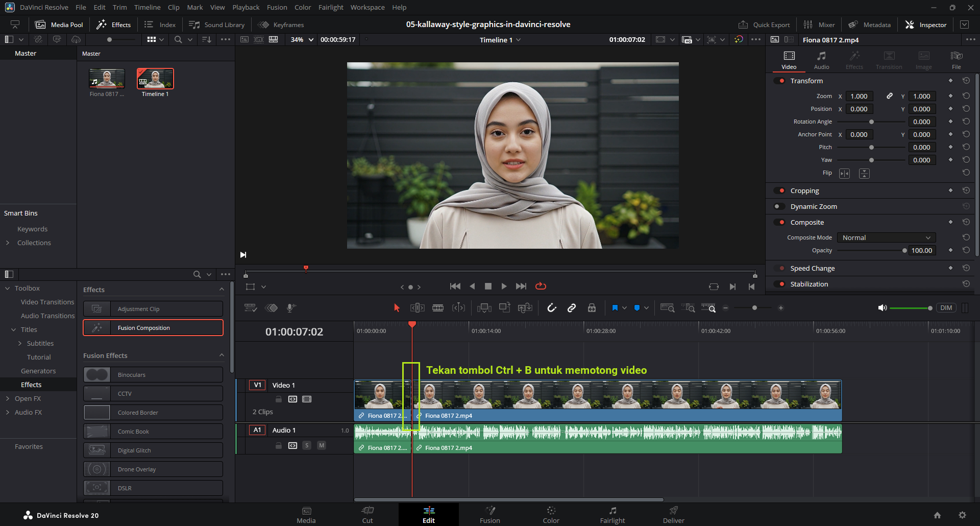This screenshot has height=526, width=980.
Task: Open the viewer zoom 34% dropdown
Action: 302,40
